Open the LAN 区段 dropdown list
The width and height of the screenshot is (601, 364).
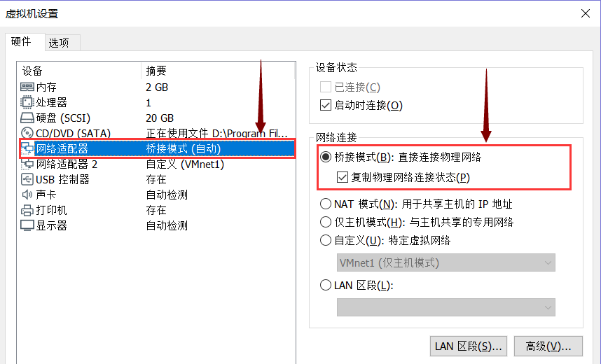(445, 307)
